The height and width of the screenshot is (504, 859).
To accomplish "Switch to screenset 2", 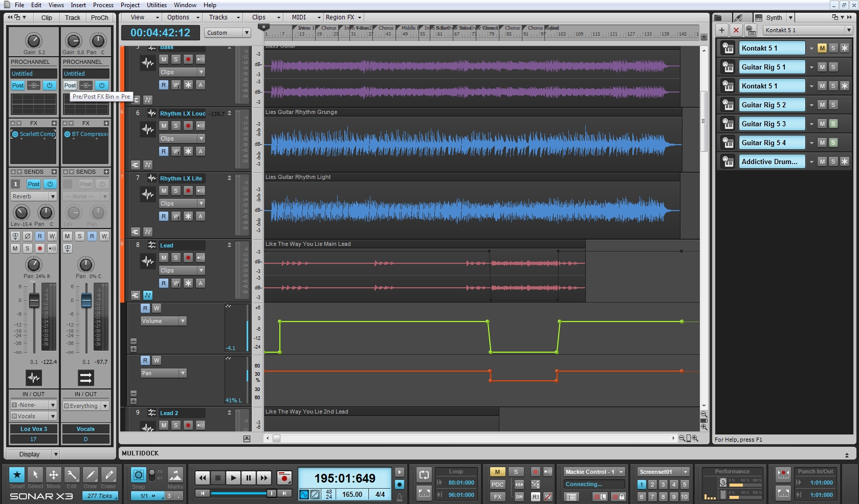I will coord(652,485).
